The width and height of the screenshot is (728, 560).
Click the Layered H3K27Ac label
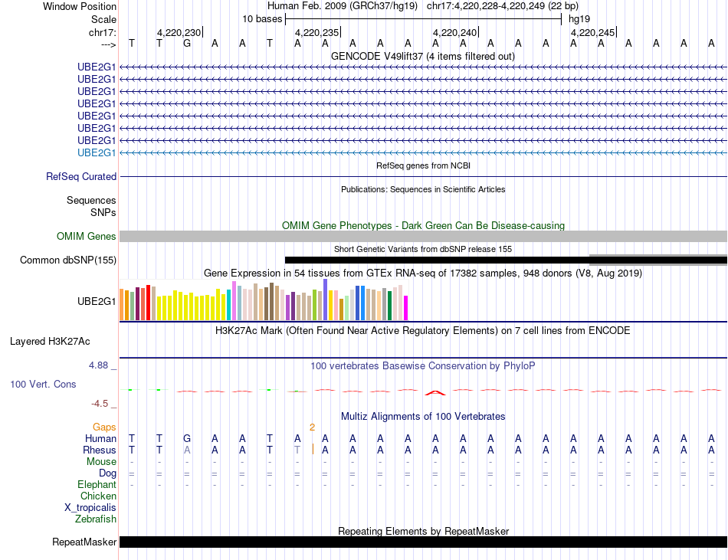[50, 342]
